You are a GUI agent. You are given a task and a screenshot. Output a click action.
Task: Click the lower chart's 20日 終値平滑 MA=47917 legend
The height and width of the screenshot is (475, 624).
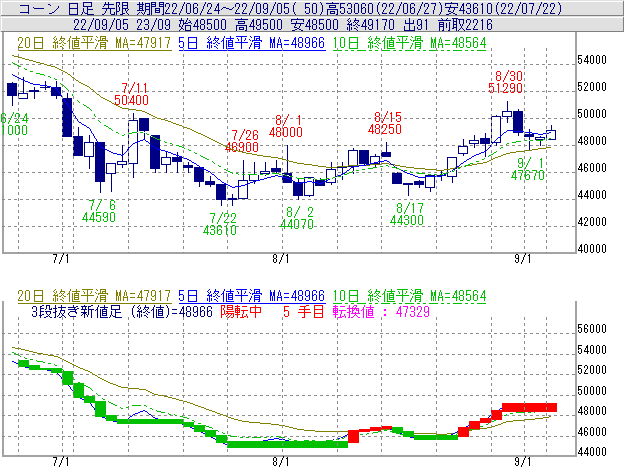(94, 296)
